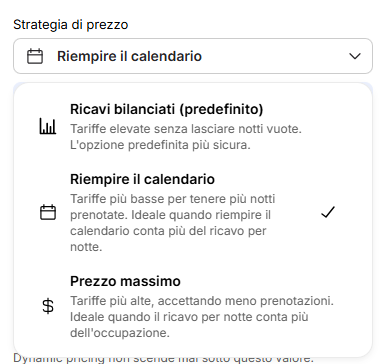Select Ricavi bilanciati (predefinito) option title
383x364 pixels.
click(x=167, y=109)
